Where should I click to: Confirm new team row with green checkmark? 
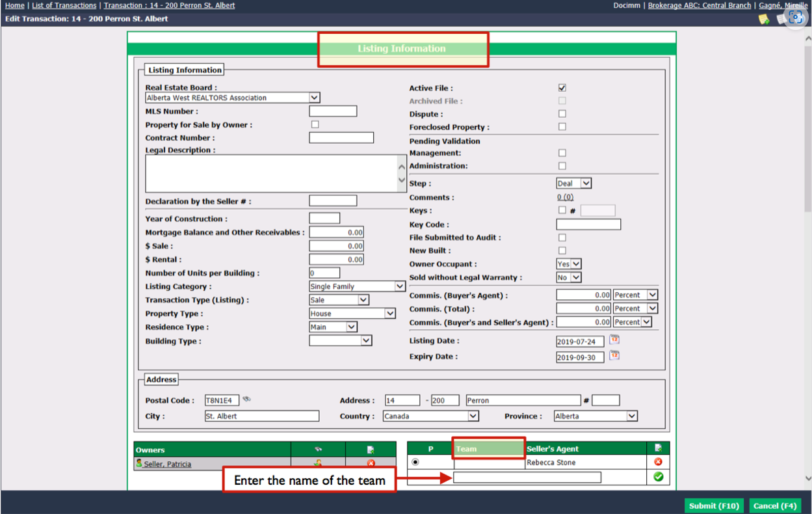click(x=658, y=478)
